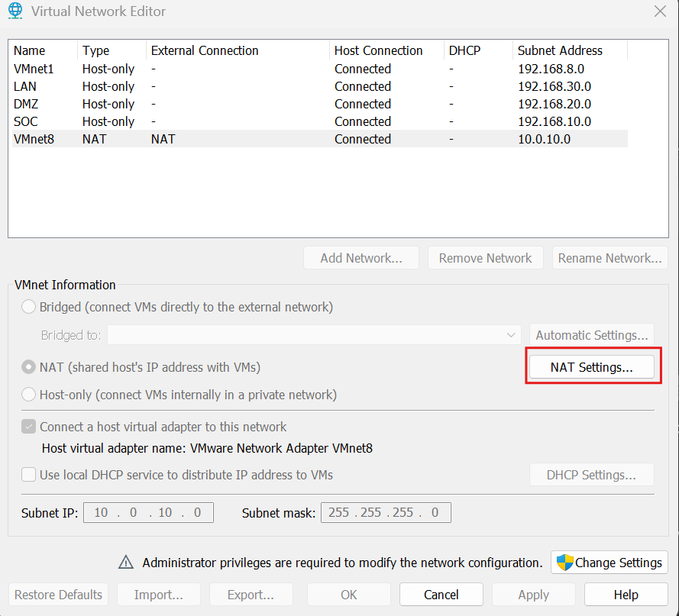Click the warning triangle icon
The image size is (679, 616).
pos(126,563)
